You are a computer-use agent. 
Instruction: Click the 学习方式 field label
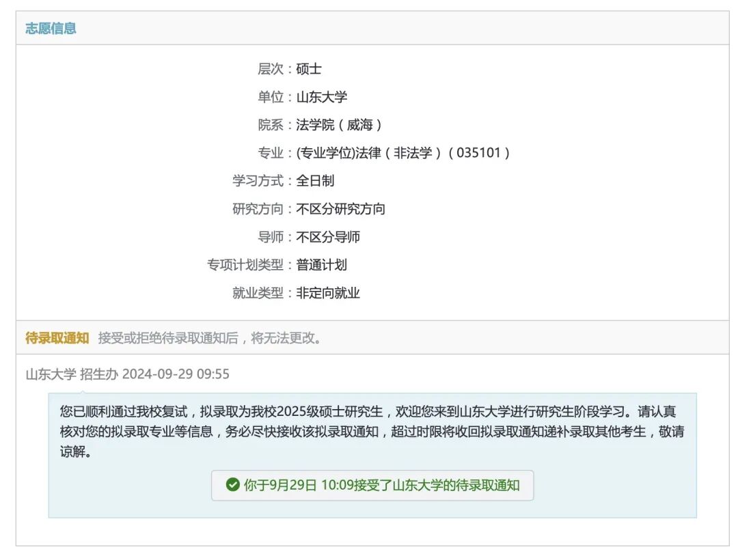tap(258, 180)
